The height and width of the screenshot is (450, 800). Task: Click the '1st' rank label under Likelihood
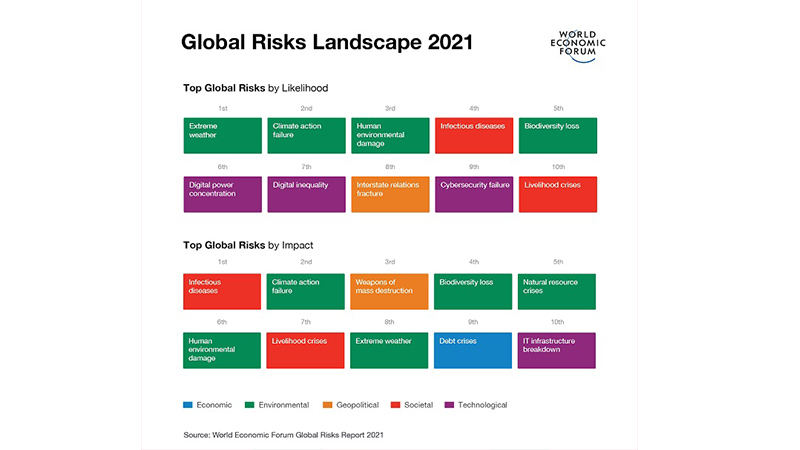[222, 108]
